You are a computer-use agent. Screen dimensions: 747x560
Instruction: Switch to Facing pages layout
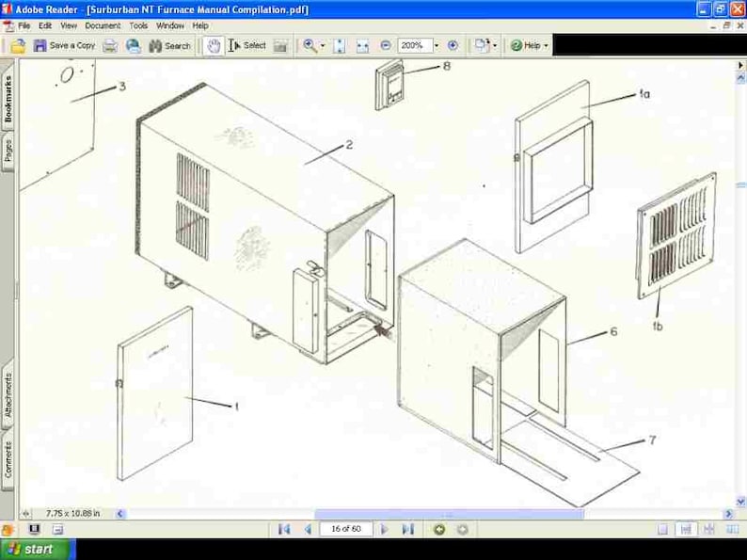732,529
